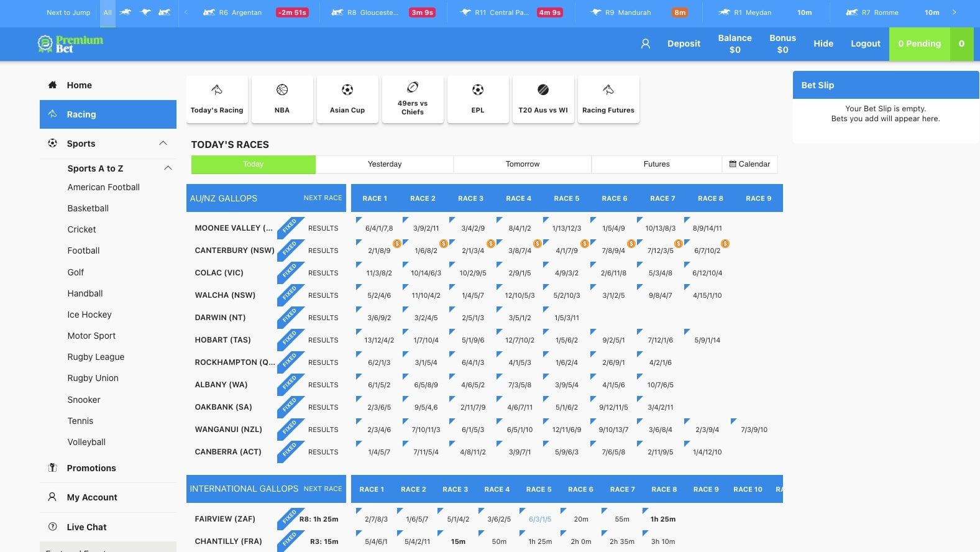
Task: Open the user account profile icon
Action: [646, 44]
